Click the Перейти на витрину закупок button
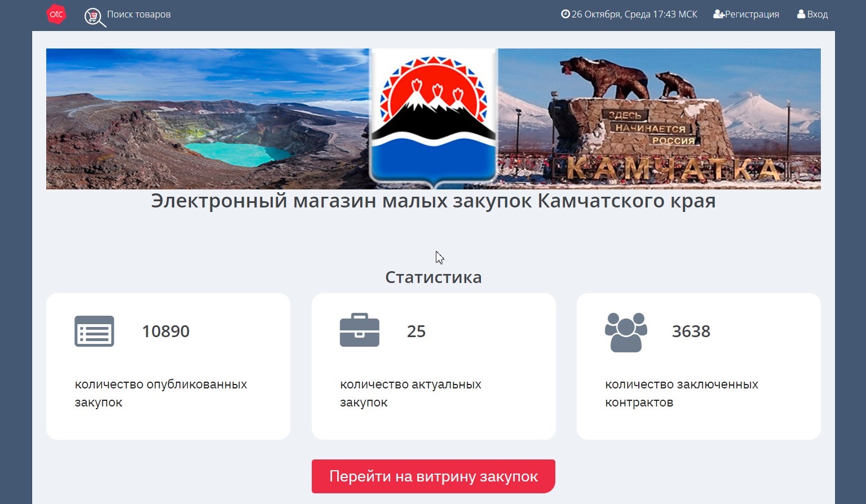Image resolution: width=866 pixels, height=504 pixels. (434, 476)
